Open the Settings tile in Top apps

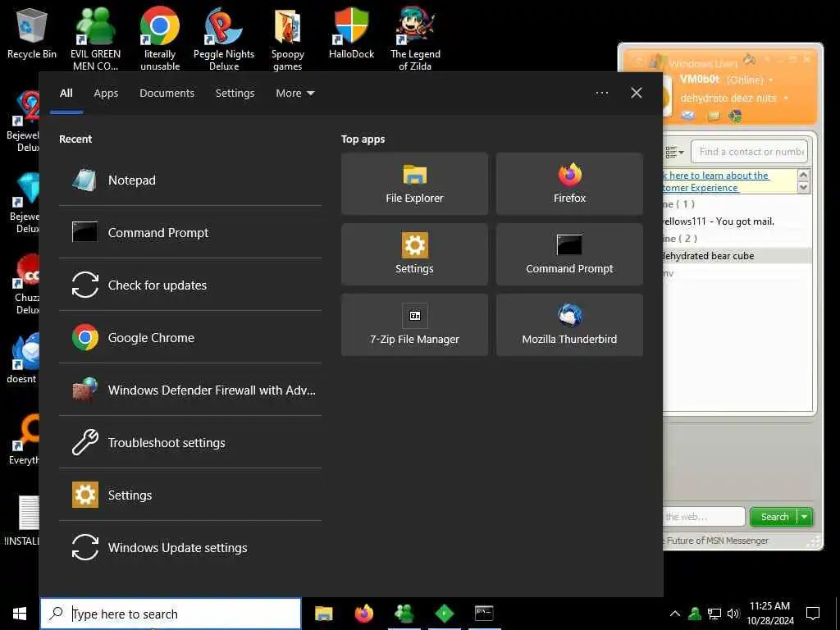(414, 254)
